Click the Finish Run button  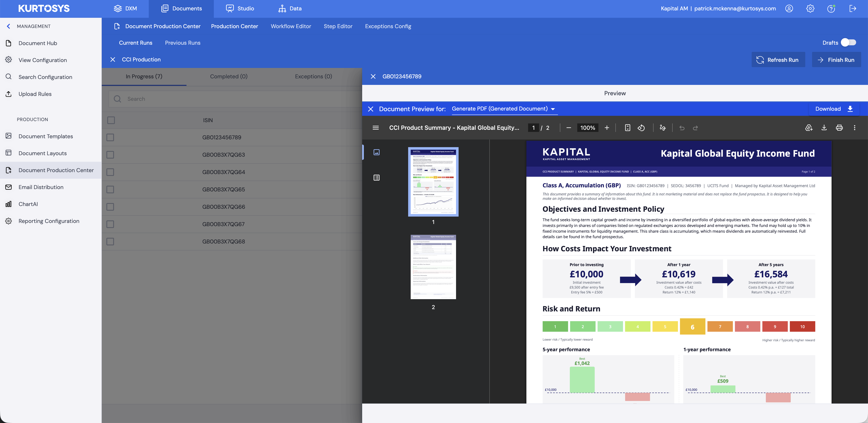(836, 59)
